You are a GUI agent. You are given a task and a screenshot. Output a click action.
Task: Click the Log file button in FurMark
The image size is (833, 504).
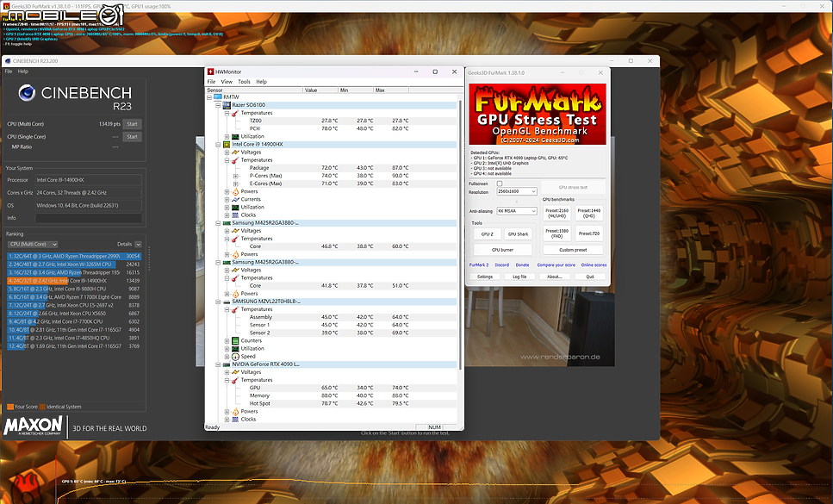click(x=519, y=277)
